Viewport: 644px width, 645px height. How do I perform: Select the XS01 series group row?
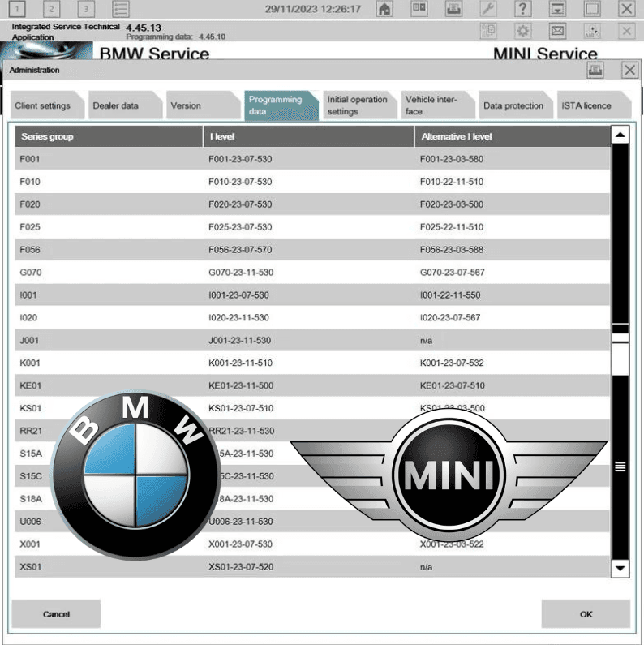[312, 567]
